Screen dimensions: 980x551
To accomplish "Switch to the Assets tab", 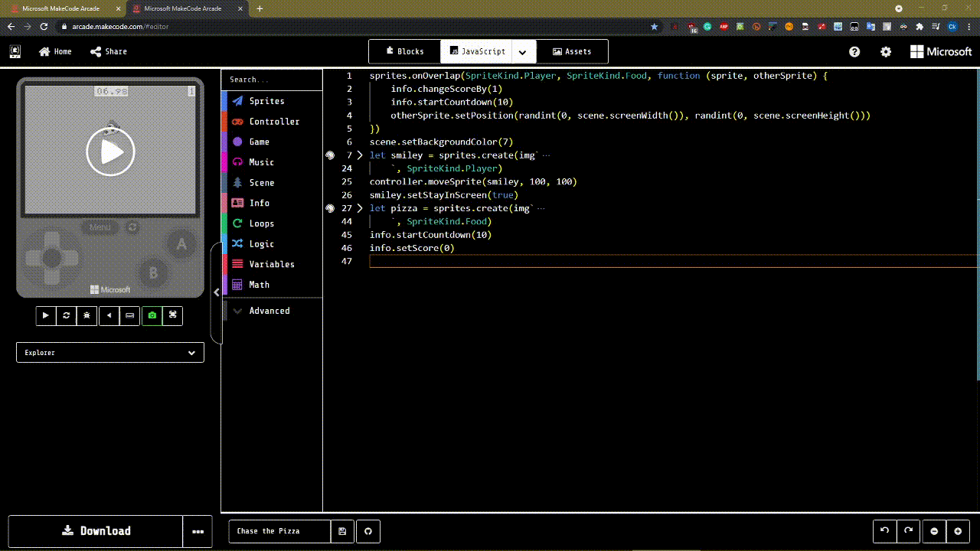I will pos(572,51).
